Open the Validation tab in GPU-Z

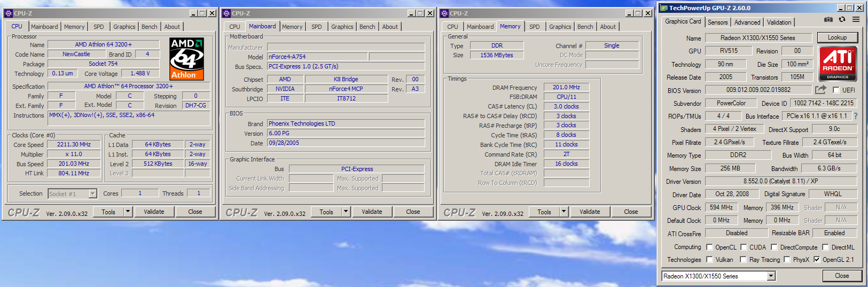[779, 22]
